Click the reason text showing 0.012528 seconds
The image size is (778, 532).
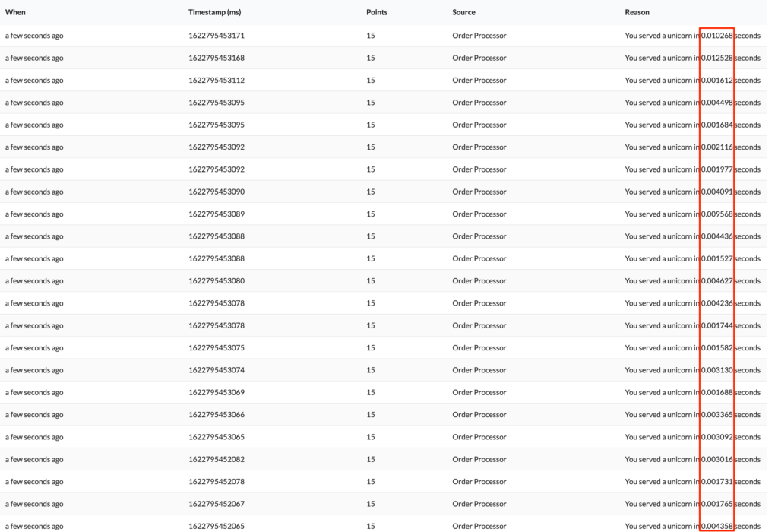point(693,58)
